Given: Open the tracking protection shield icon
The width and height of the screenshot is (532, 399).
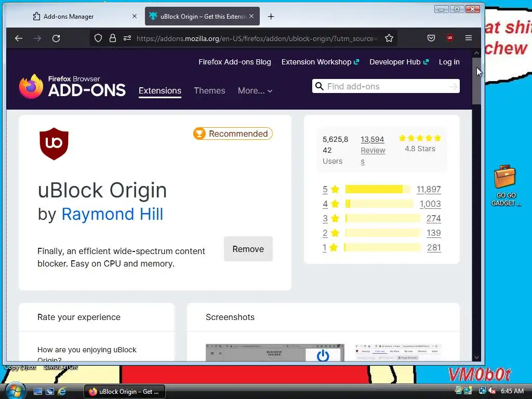Looking at the screenshot, I should pyautogui.click(x=98, y=38).
